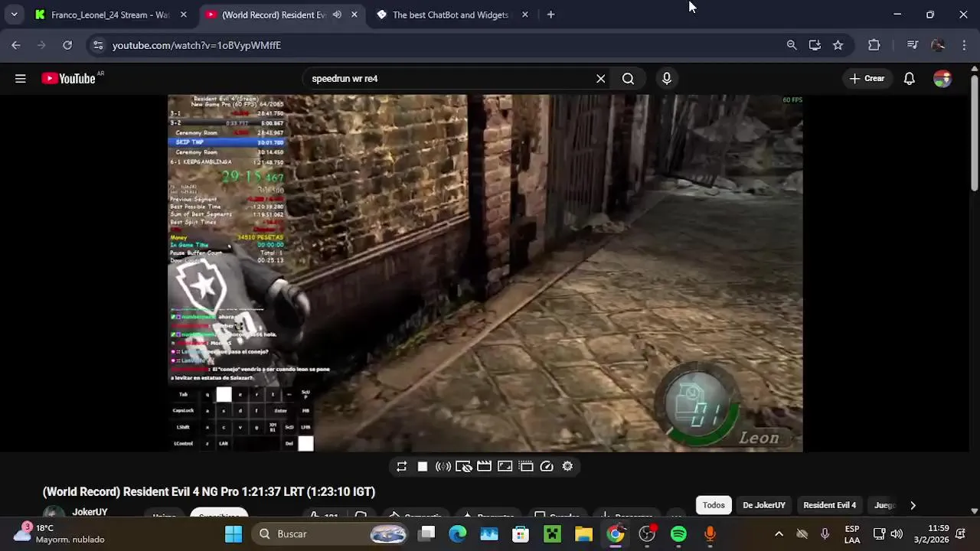This screenshot has height=551, width=980.
Task: Open the Crear upload menu
Action: 867,78
